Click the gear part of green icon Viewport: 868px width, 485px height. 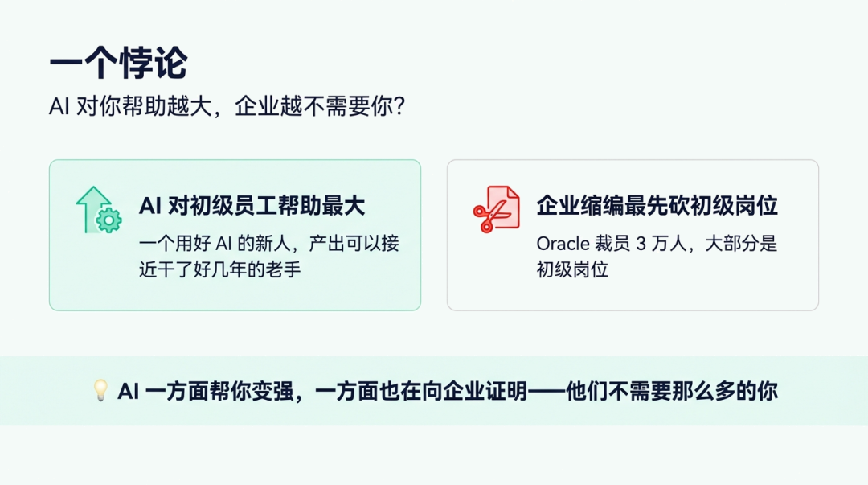click(x=109, y=220)
